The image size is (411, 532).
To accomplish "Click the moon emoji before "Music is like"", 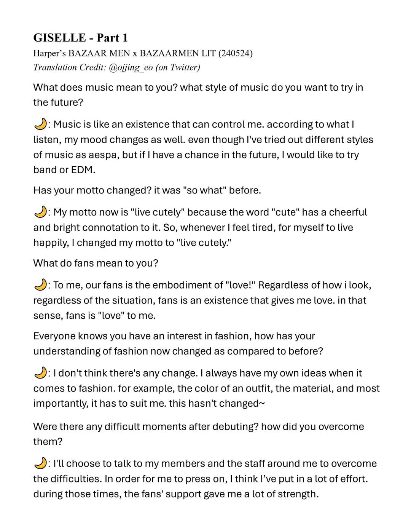I will tap(40, 124).
